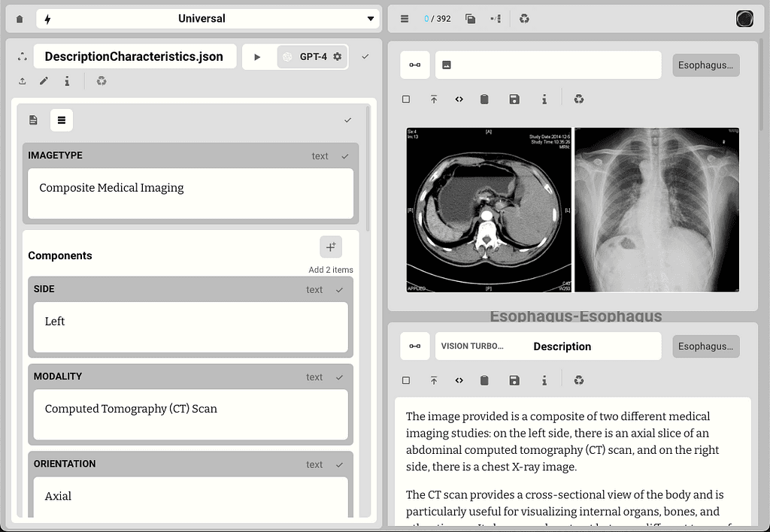
Task: Click the info icon on image card
Action: click(x=544, y=99)
